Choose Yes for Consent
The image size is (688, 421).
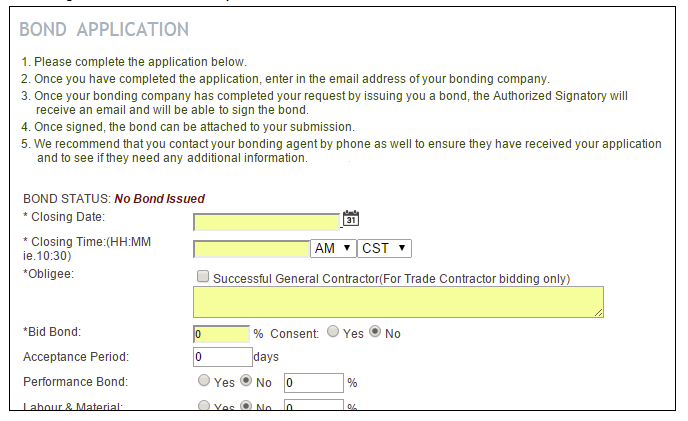pyautogui.click(x=333, y=331)
